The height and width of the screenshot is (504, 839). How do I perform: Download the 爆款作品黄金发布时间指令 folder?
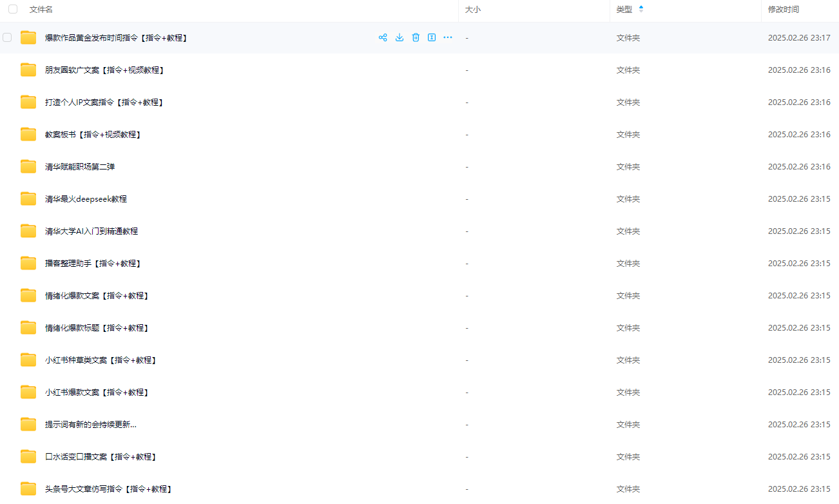click(x=400, y=37)
